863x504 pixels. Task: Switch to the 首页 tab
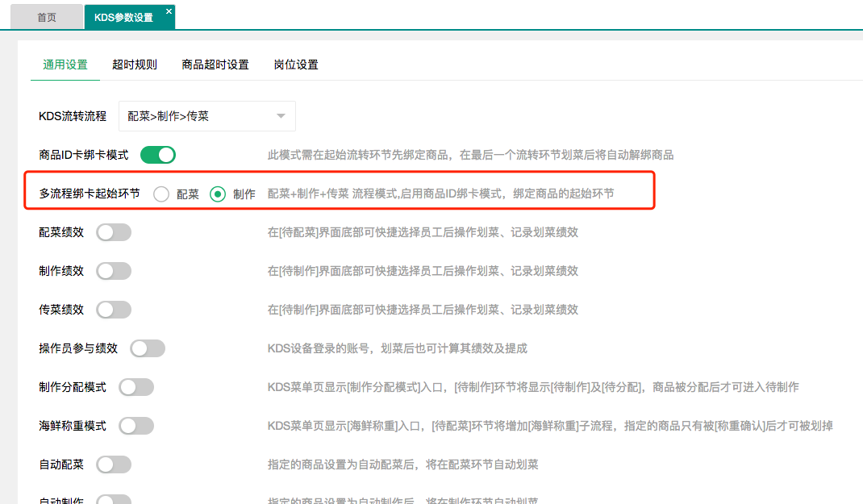[47, 17]
